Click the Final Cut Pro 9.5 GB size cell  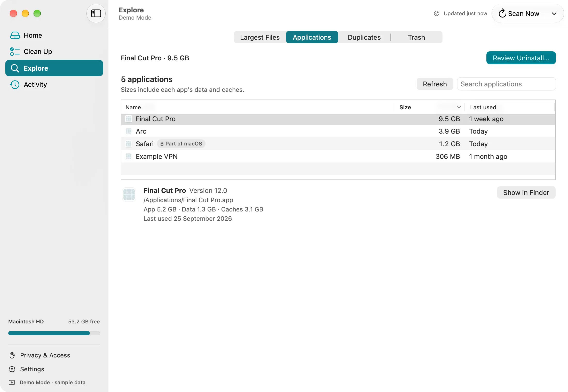(x=449, y=119)
